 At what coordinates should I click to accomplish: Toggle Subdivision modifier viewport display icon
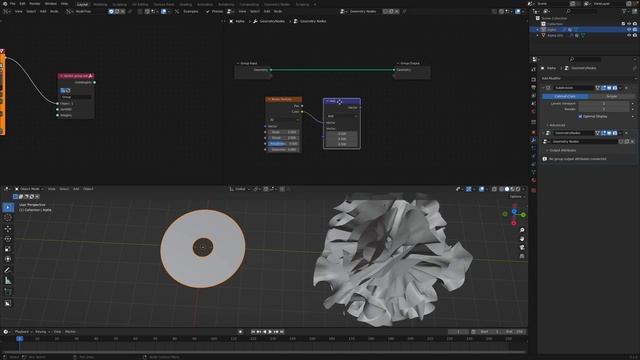point(609,88)
